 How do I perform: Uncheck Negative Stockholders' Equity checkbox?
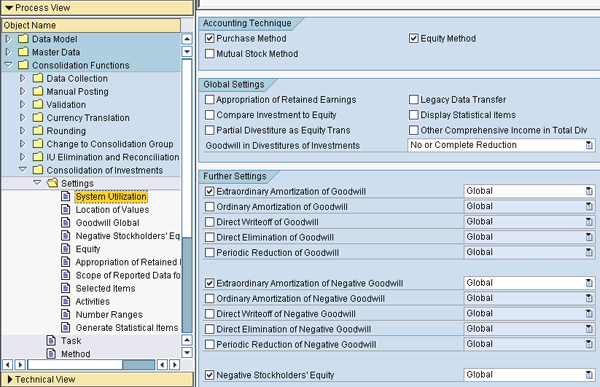click(209, 375)
